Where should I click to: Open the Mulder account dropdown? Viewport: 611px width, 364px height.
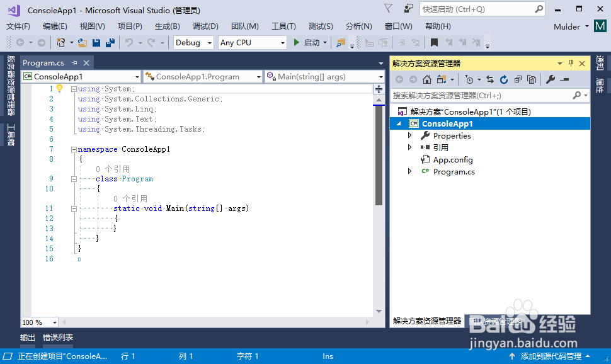(571, 26)
